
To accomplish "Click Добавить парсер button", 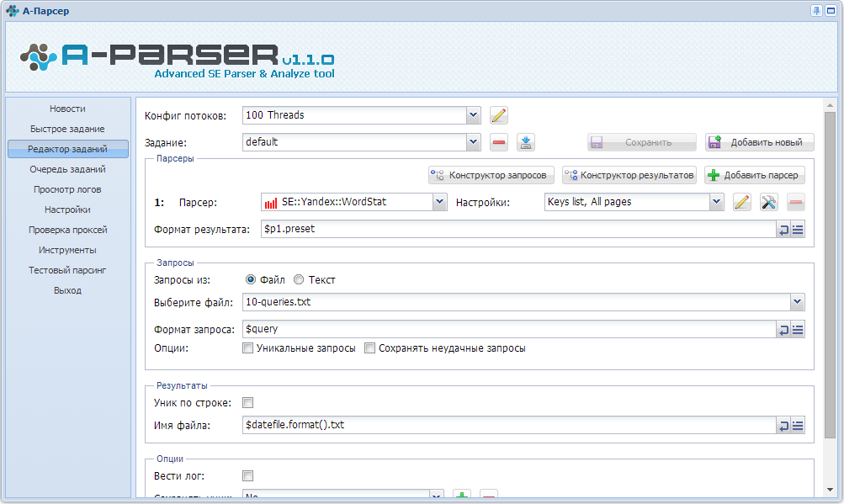I will click(x=755, y=175).
